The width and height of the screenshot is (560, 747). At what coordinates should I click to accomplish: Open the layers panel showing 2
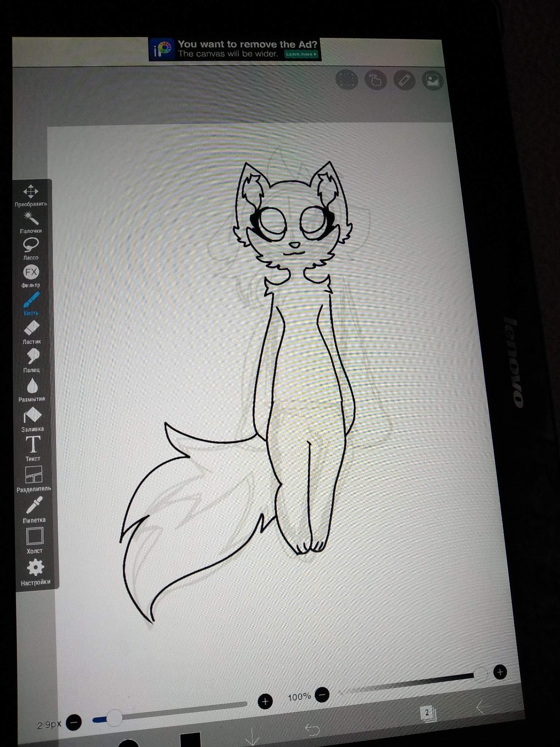click(428, 712)
